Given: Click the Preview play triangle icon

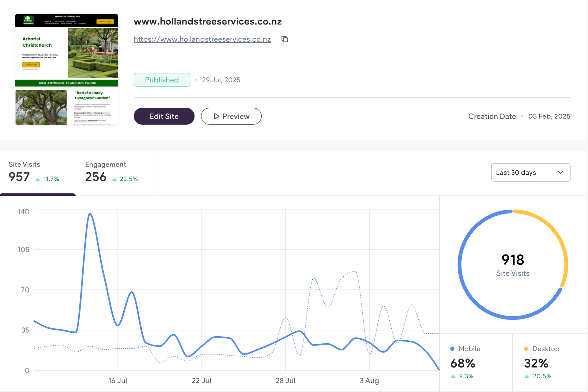Looking at the screenshot, I should click(x=217, y=116).
